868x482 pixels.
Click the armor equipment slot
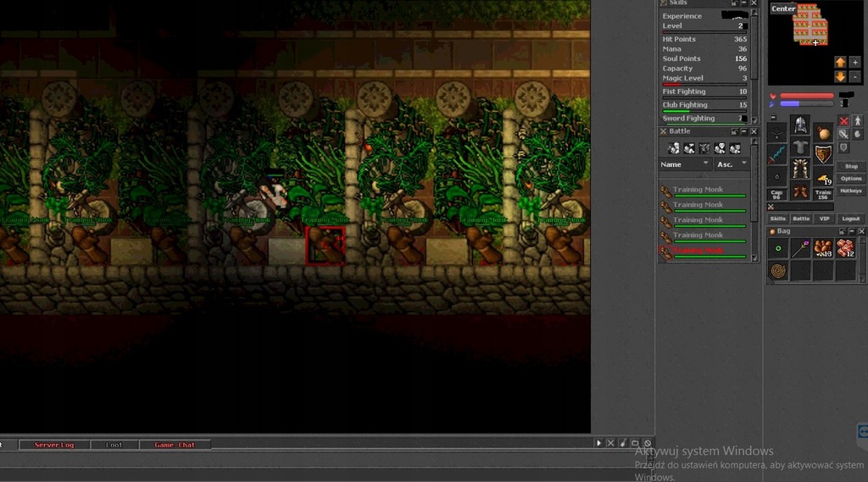pos(800,147)
